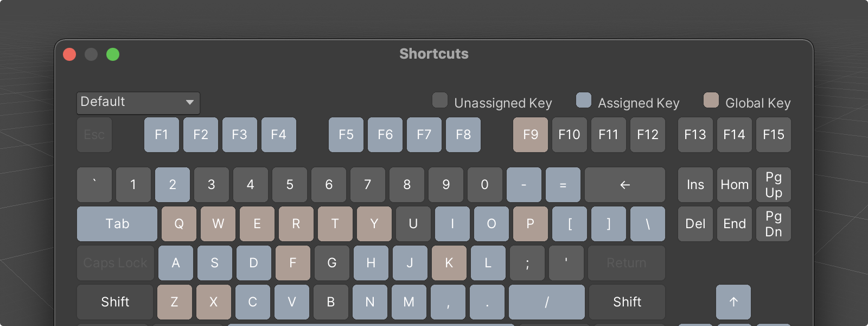
Task: Select the F1 function key
Action: [161, 135]
